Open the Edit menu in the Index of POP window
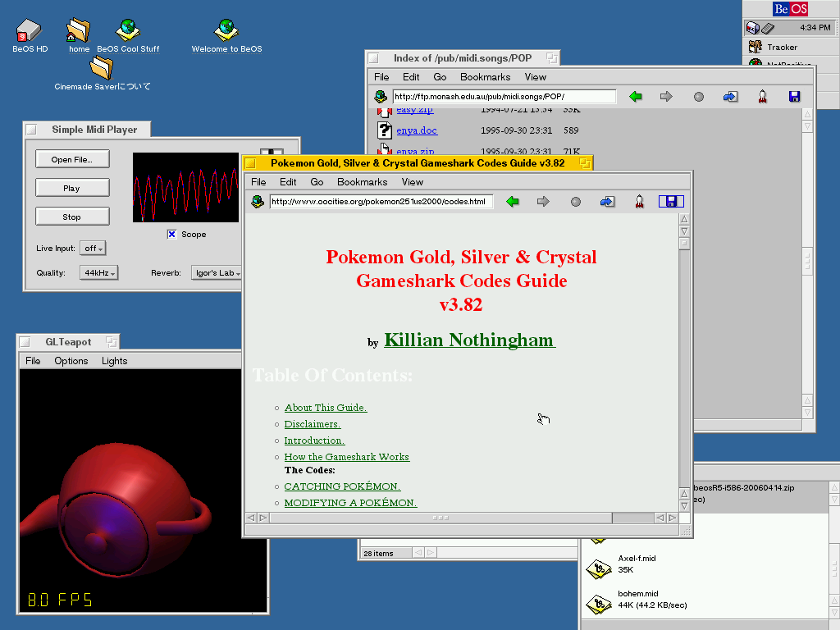The image size is (840, 630). click(x=411, y=77)
